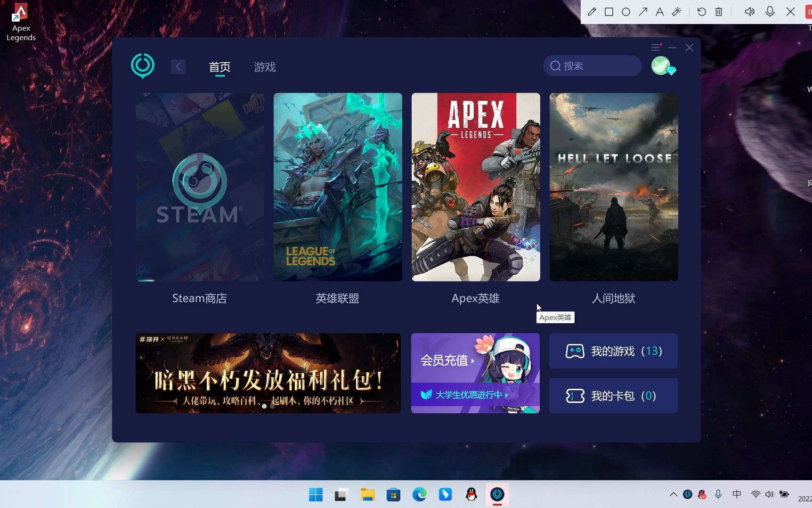This screenshot has width=812, height=508.
Task: Select the second banner carousel dot
Action: pos(272,406)
